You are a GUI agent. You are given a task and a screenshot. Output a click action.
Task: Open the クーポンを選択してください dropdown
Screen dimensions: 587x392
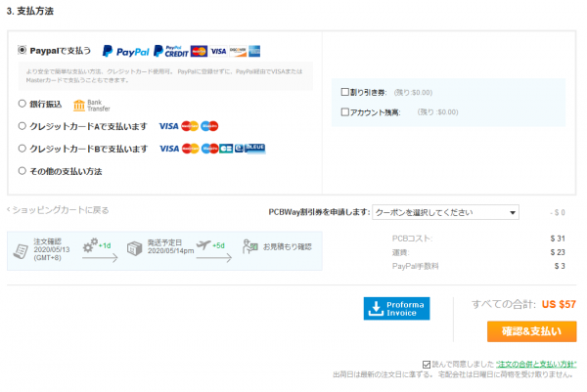point(445,212)
